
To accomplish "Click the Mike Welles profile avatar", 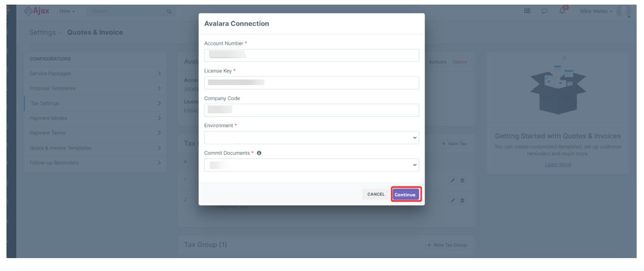I will (624, 11).
